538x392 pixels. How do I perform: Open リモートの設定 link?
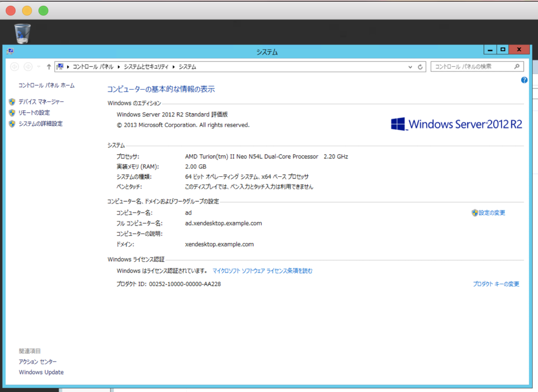point(34,113)
